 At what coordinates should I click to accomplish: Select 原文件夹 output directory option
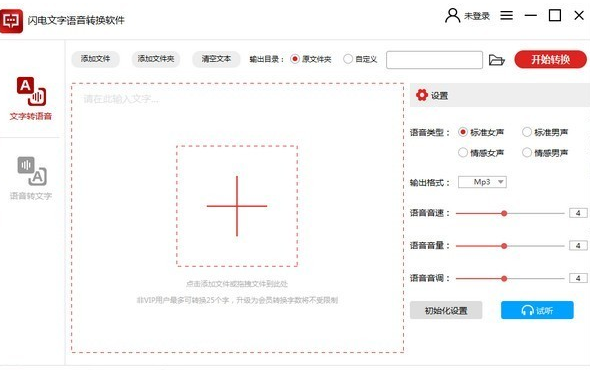pyautogui.click(x=311, y=59)
